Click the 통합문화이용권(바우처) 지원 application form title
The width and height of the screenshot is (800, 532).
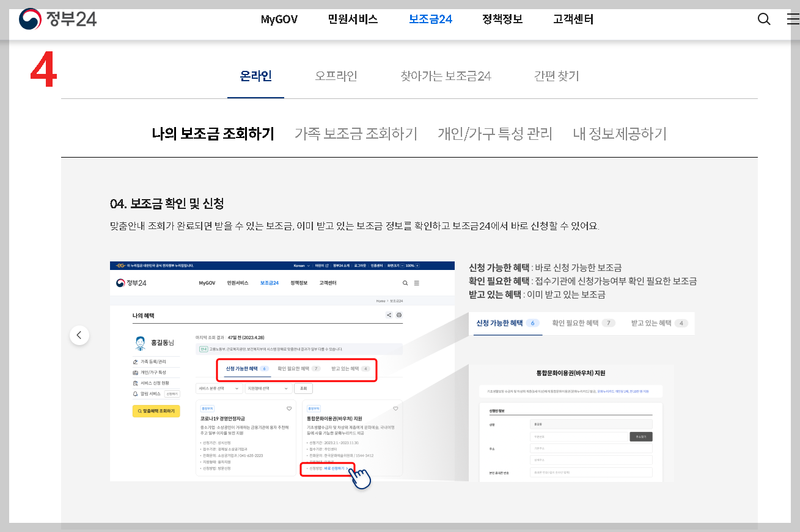point(571,373)
